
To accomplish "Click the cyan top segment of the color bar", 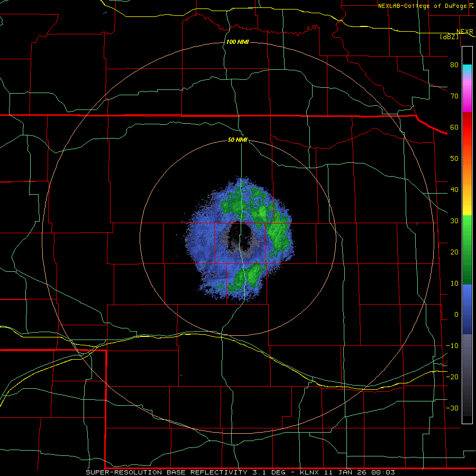I will coord(467,70).
